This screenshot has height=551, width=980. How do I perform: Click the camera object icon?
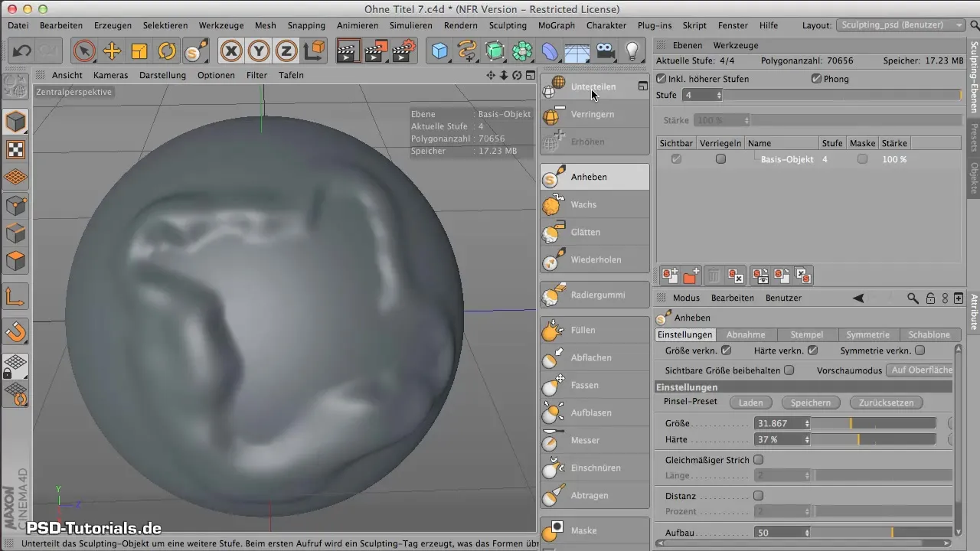click(x=605, y=51)
